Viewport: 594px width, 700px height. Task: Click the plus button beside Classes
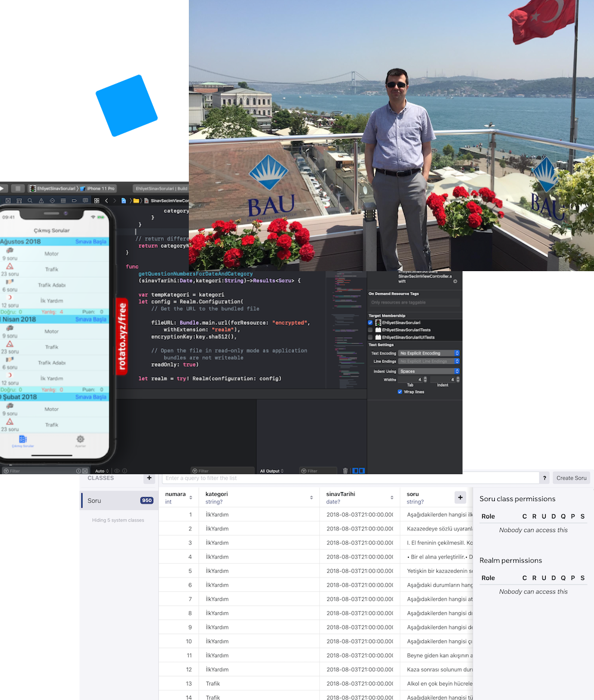pos(149,478)
